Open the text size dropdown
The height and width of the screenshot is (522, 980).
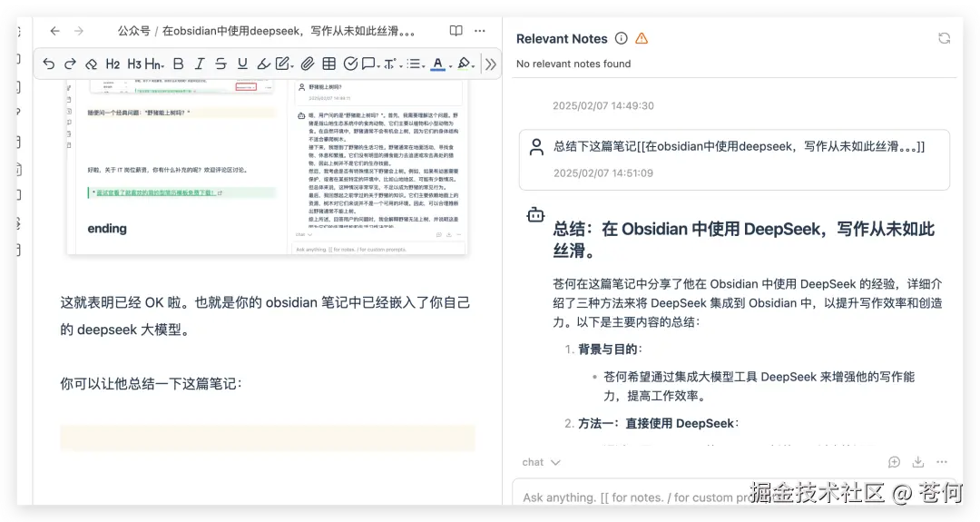pyautogui.click(x=393, y=64)
